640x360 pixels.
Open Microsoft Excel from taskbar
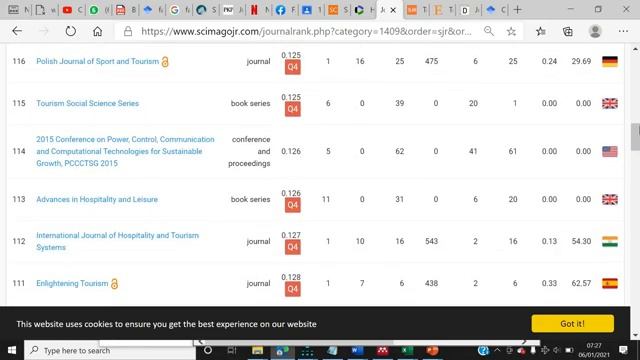coord(407,350)
